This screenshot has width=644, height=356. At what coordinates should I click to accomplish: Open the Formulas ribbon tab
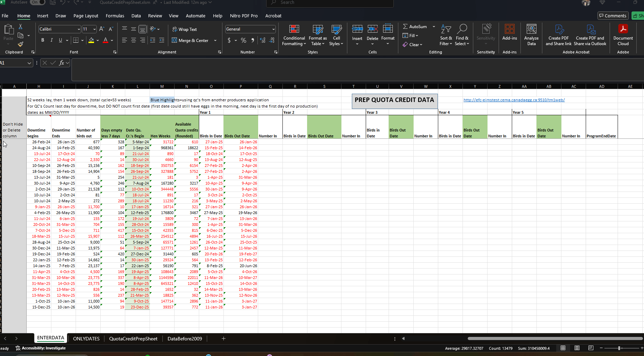[x=115, y=16]
